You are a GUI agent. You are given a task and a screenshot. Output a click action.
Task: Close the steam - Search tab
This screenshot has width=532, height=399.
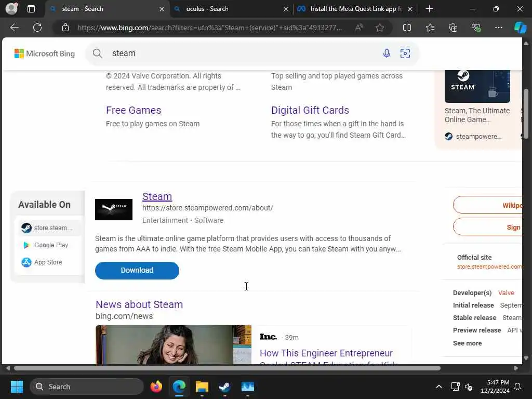click(x=162, y=9)
